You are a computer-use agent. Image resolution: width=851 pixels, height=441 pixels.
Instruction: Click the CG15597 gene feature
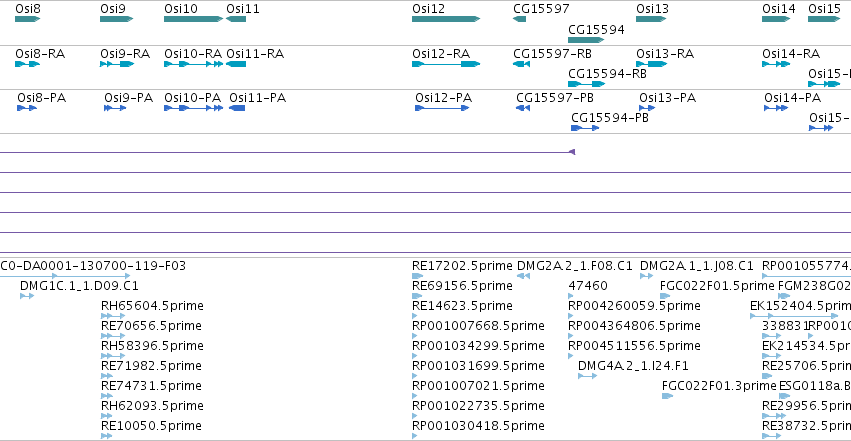(x=519, y=19)
